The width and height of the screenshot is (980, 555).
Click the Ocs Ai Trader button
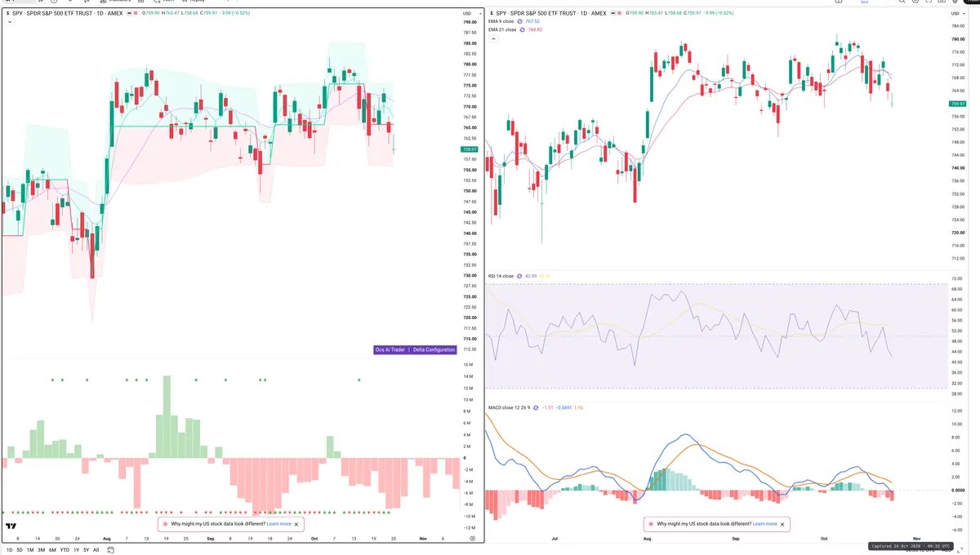(x=390, y=349)
